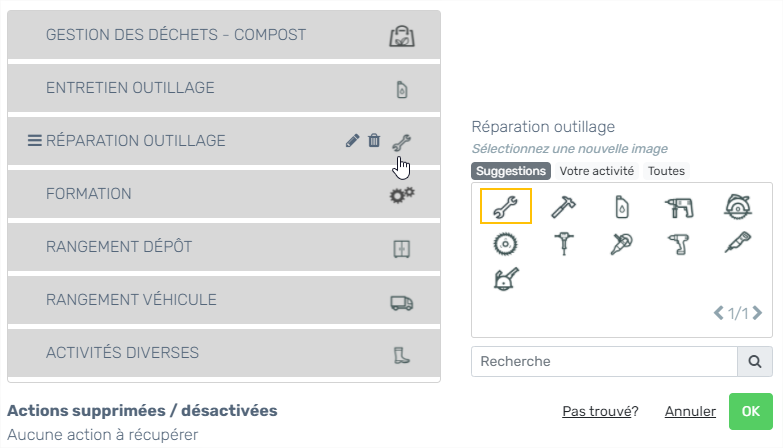The image size is (783, 448).
Task: Select the hammer icon in suggestions
Action: pyautogui.click(x=563, y=206)
